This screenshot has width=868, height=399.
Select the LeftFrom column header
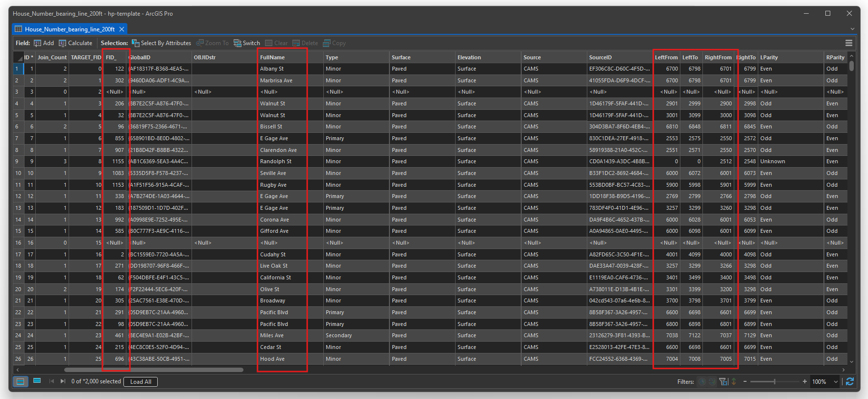[667, 57]
